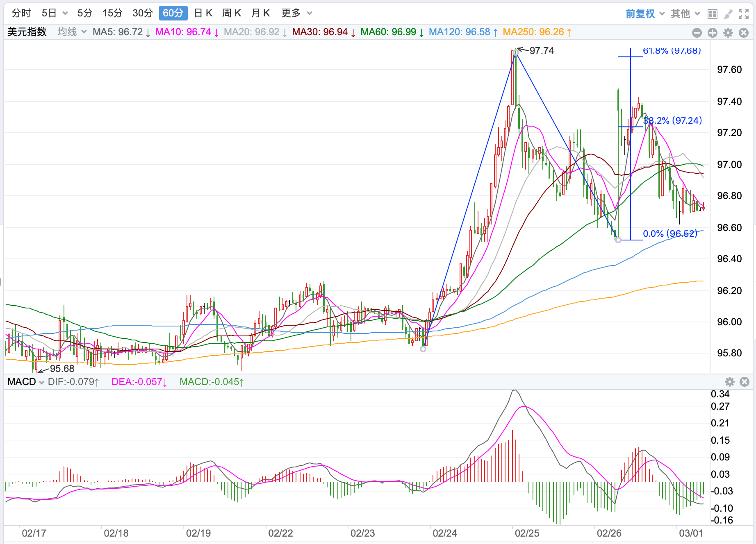Click the 02/19 date on the axis
The width and height of the screenshot is (756, 544).
tap(198, 533)
